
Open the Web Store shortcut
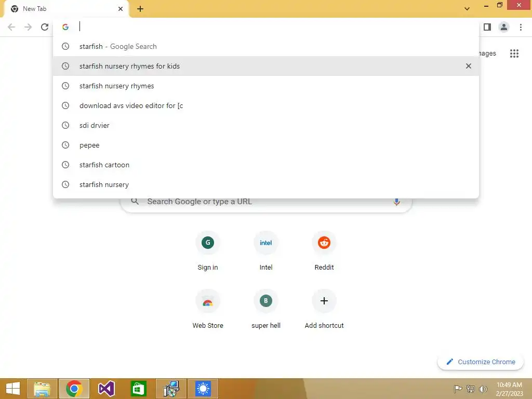point(208,310)
